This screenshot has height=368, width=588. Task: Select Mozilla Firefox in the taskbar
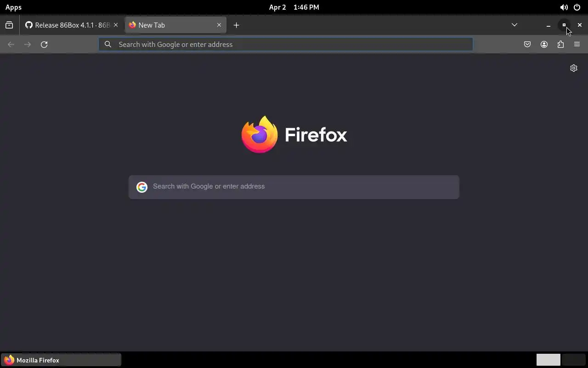pyautogui.click(x=61, y=360)
